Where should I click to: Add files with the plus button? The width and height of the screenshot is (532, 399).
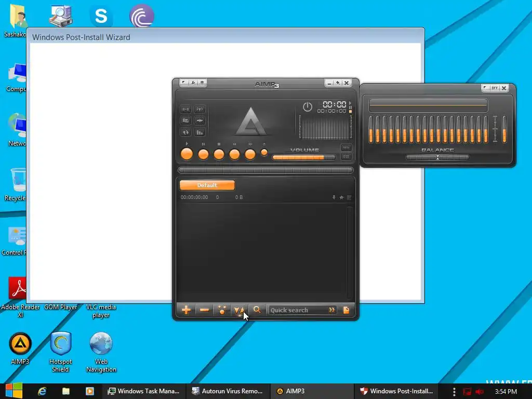tap(187, 310)
